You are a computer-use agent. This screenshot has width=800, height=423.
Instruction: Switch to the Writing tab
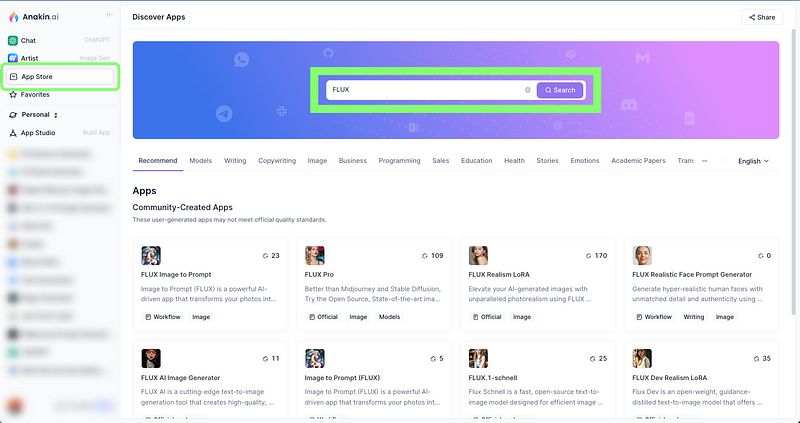coord(235,161)
